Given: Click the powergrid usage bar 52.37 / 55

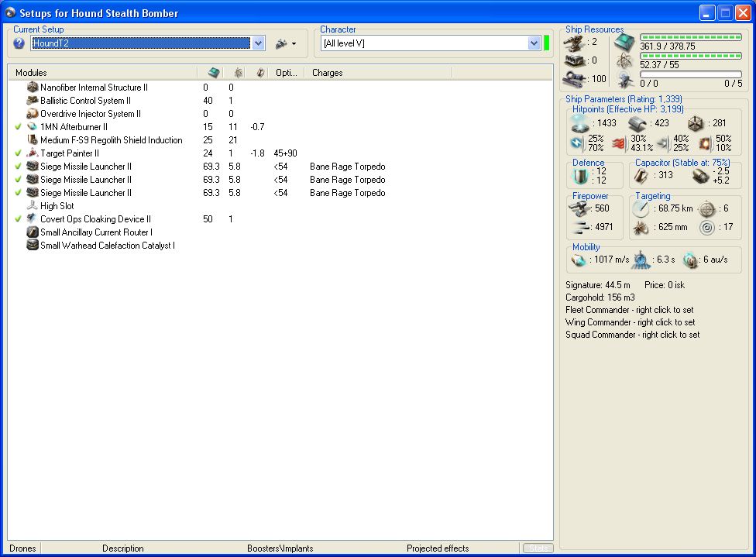Looking at the screenshot, I should 690,56.
